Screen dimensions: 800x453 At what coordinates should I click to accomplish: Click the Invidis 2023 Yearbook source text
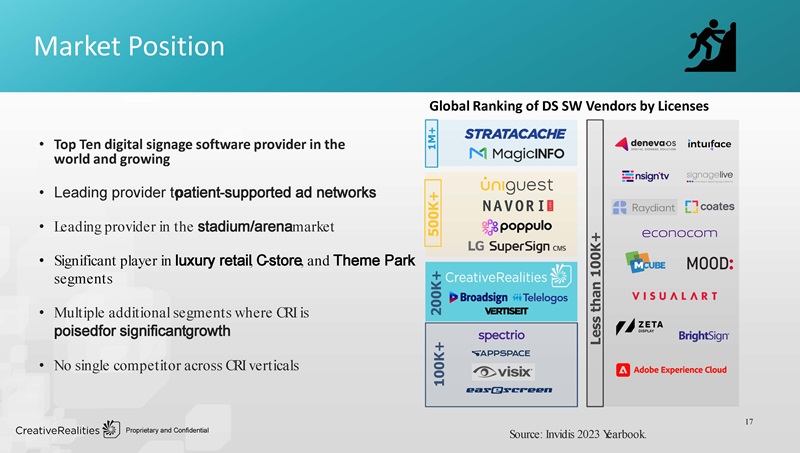578,434
